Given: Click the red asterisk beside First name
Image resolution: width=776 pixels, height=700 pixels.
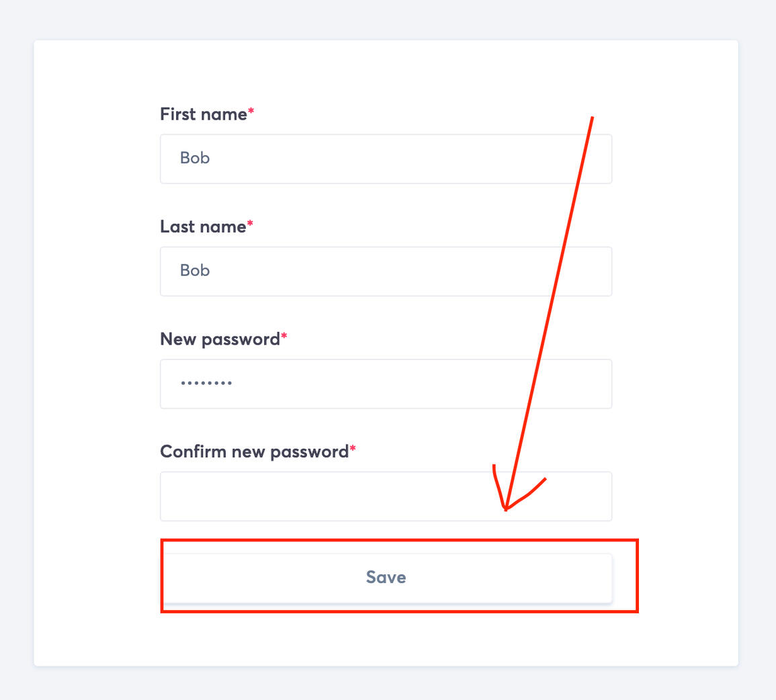Looking at the screenshot, I should [251, 111].
